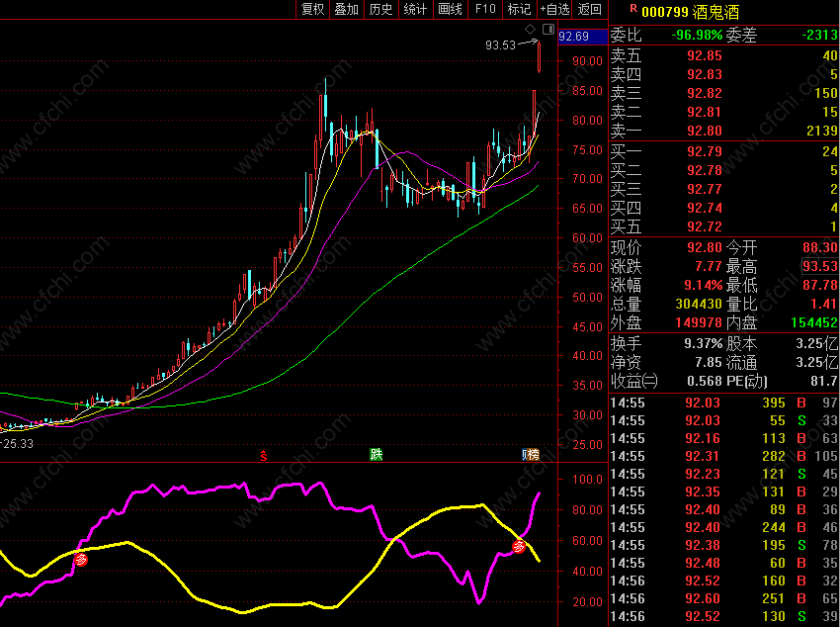The image size is (840, 627).
Task: Click the stock name 000799 酒鬼酒
Action: click(691, 12)
